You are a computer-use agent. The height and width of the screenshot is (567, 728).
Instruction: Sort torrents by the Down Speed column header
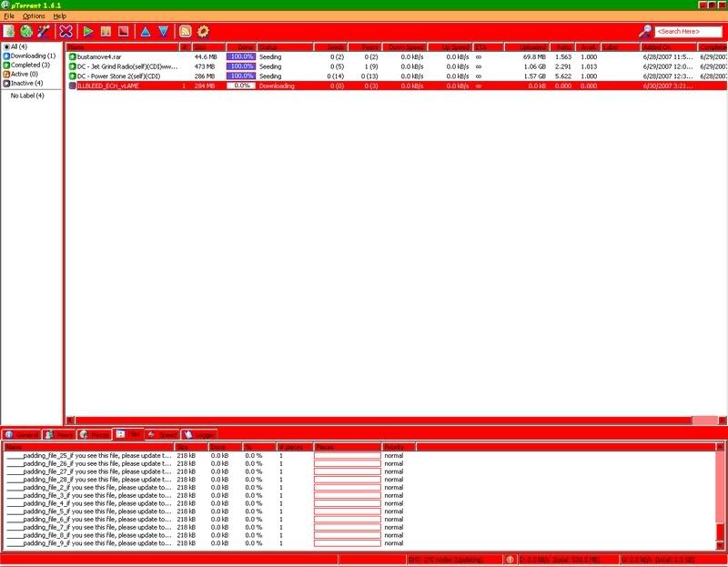[x=405, y=47]
